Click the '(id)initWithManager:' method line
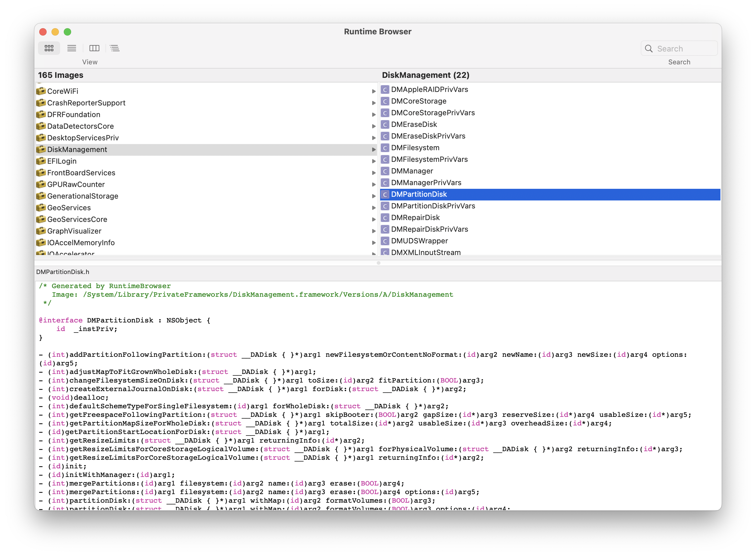 click(107, 475)
